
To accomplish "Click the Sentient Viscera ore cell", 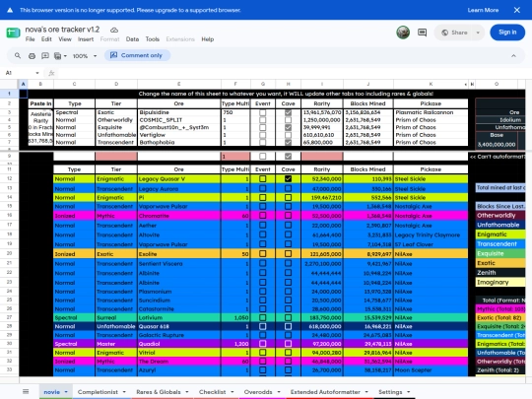I will click(179, 264).
